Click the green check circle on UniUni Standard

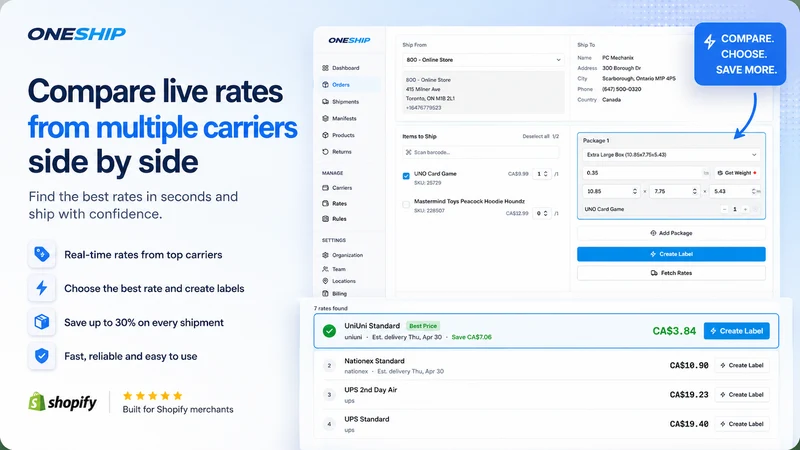coord(330,331)
